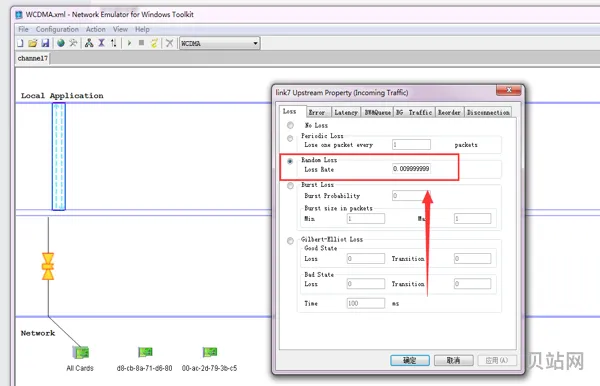Select the dashed Local Application channel bar

click(59, 156)
